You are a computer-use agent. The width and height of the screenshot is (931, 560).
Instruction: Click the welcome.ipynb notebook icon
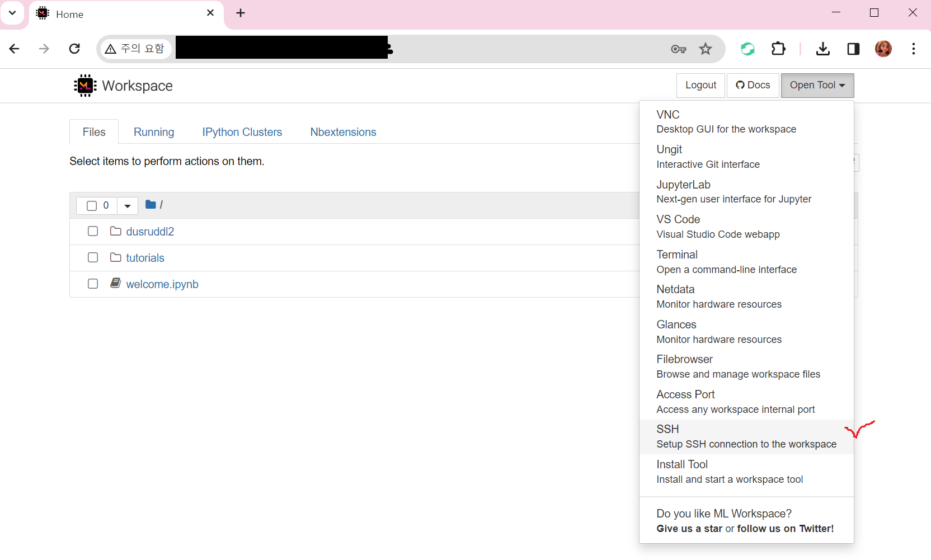coord(116,283)
